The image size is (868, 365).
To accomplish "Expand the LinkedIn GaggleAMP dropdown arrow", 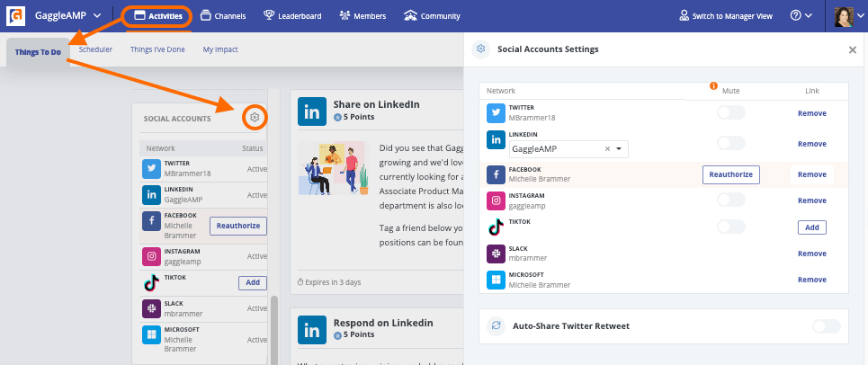I will coord(619,148).
